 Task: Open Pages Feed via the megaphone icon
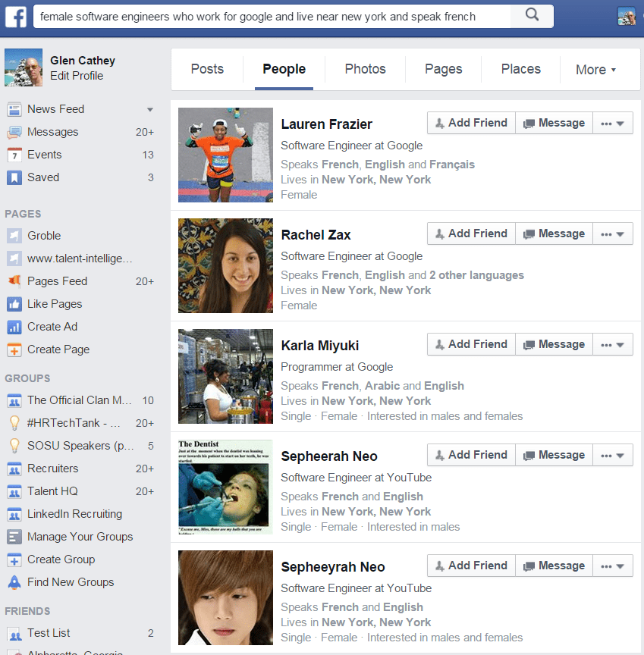coord(14,280)
